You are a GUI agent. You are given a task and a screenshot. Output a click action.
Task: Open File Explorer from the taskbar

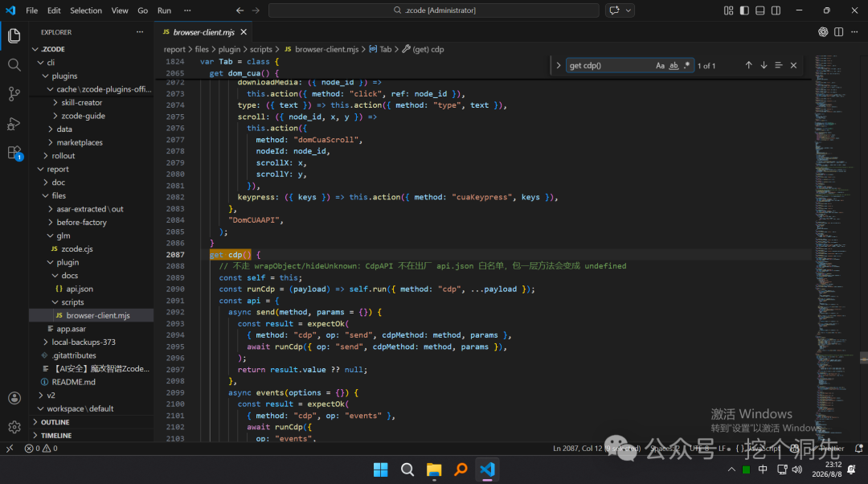tap(434, 470)
